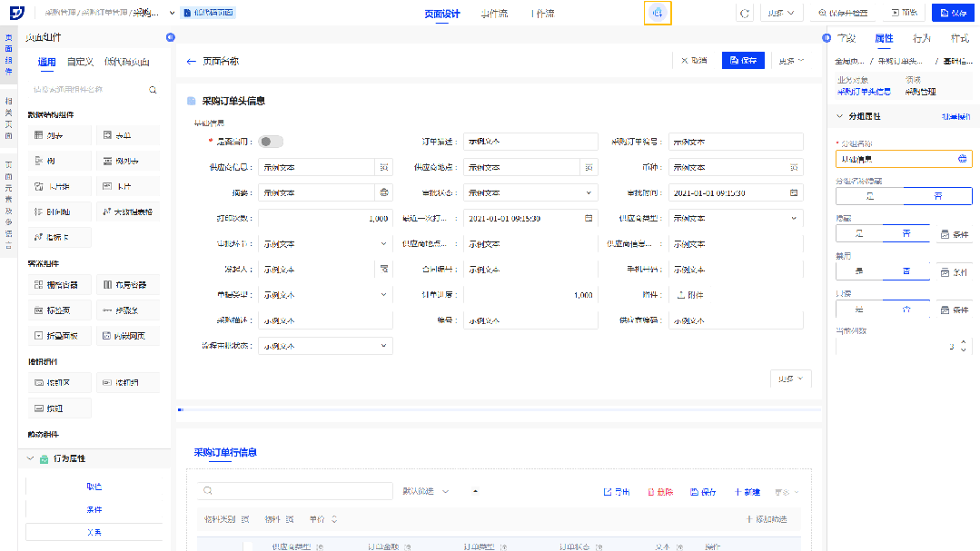Click the lookup icon in the 供应商信息 field
The height and width of the screenshot is (551, 980).
click(383, 168)
